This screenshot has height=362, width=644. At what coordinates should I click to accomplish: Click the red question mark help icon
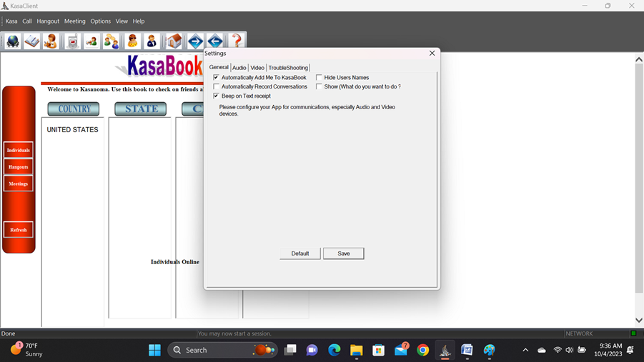click(237, 41)
